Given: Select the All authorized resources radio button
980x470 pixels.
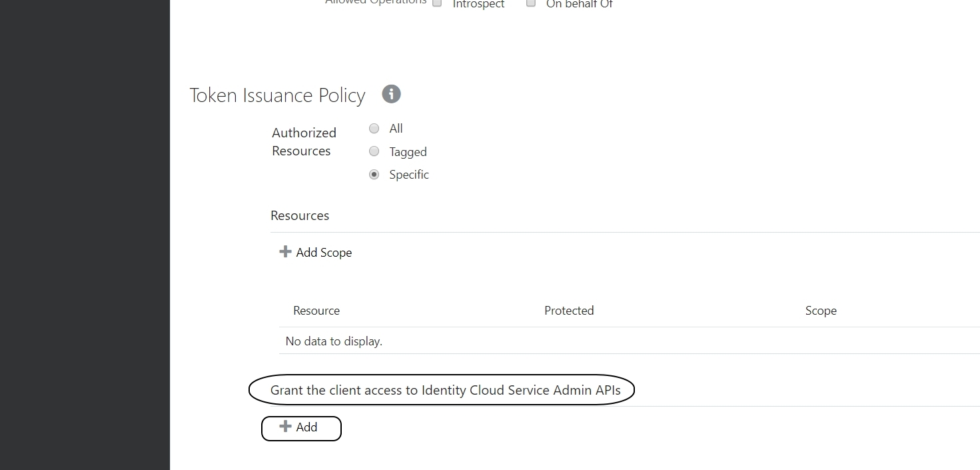Looking at the screenshot, I should pyautogui.click(x=374, y=128).
